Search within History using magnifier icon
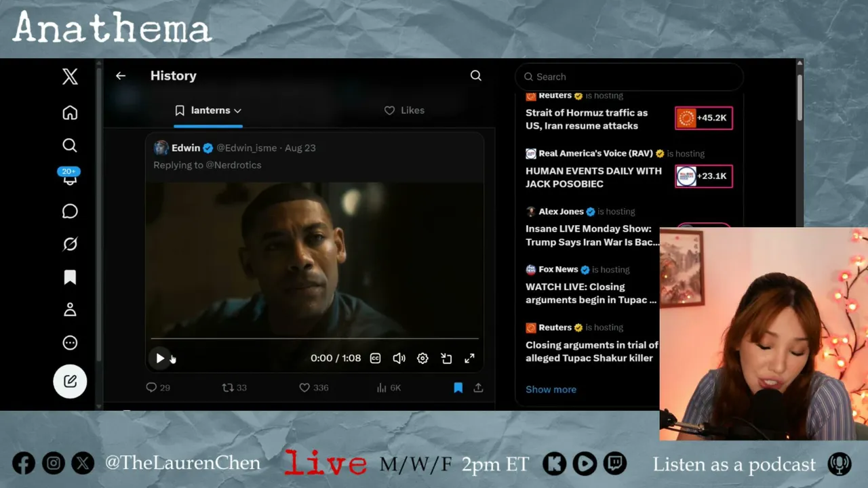 [476, 76]
